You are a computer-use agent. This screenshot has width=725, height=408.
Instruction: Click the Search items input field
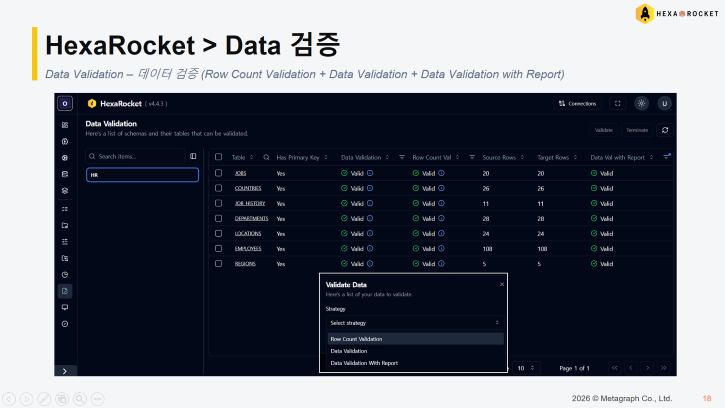135,156
